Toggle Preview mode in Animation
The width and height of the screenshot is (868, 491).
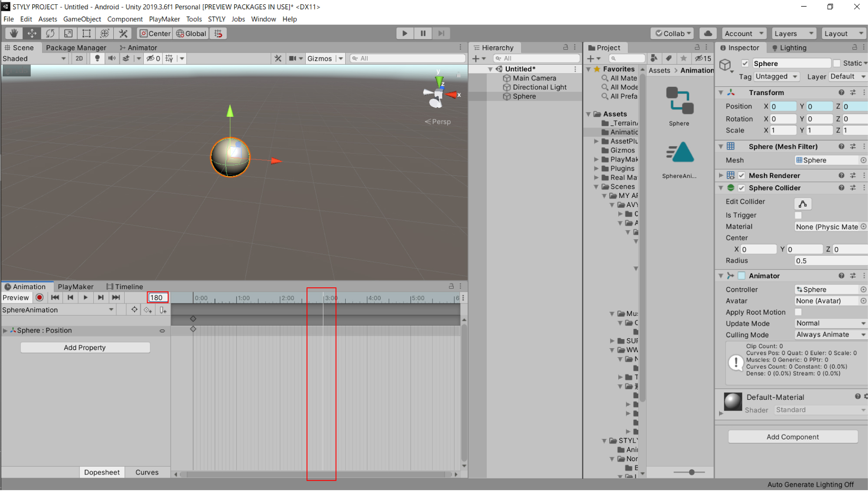(x=16, y=297)
